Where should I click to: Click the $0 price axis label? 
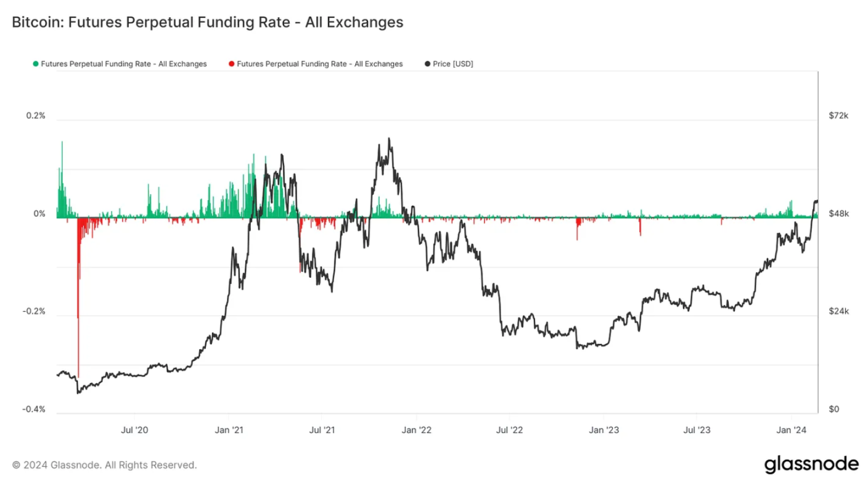tap(833, 410)
